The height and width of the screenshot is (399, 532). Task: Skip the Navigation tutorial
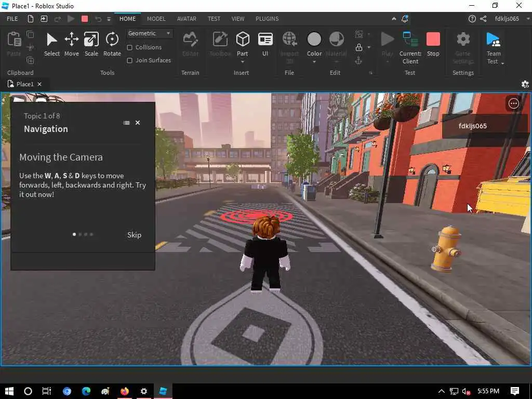[x=134, y=235]
